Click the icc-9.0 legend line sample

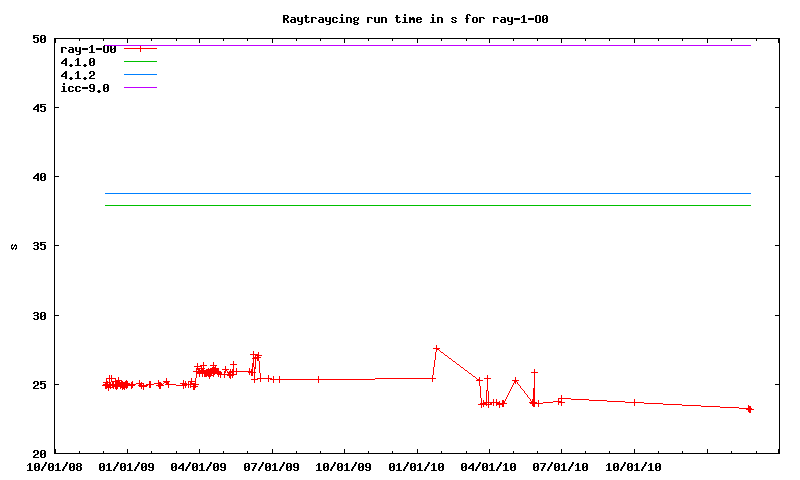(x=141, y=88)
